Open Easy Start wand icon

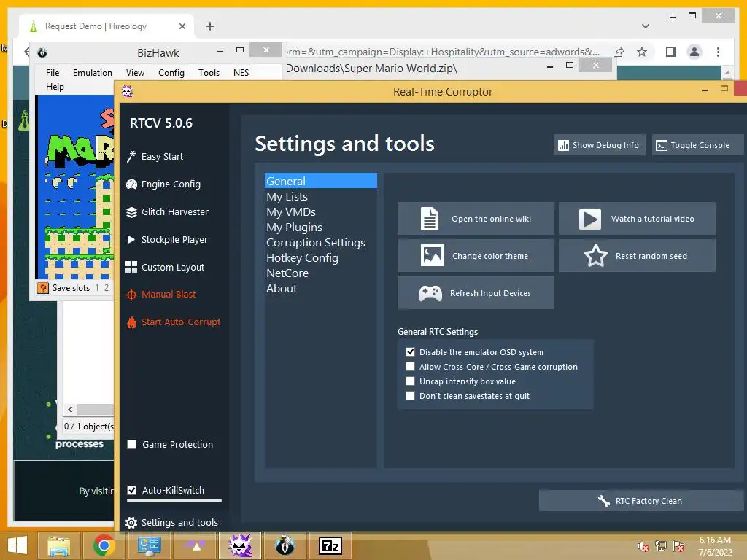click(131, 156)
